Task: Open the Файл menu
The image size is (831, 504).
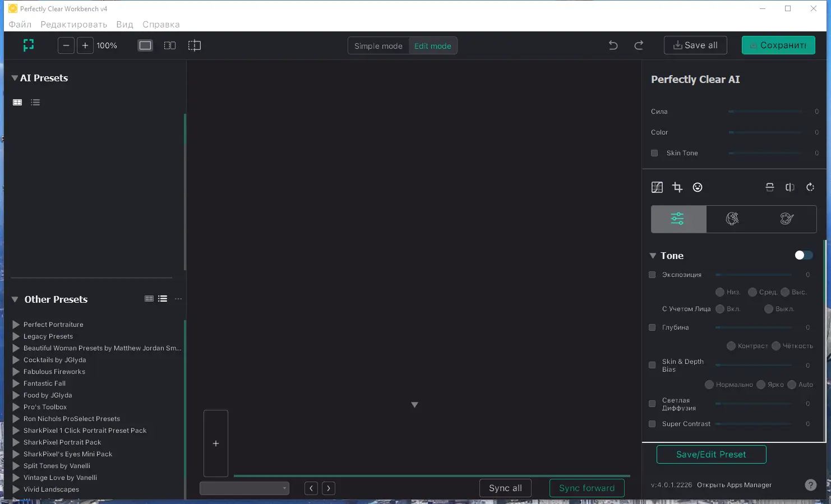Action: point(20,24)
